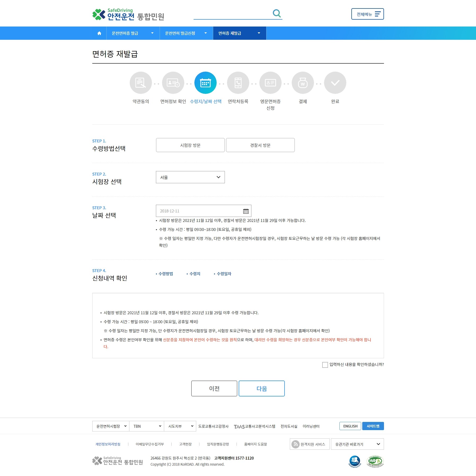Click the 연락처등록 phone step icon
Viewport: 476px width, 476px height.
click(x=238, y=83)
